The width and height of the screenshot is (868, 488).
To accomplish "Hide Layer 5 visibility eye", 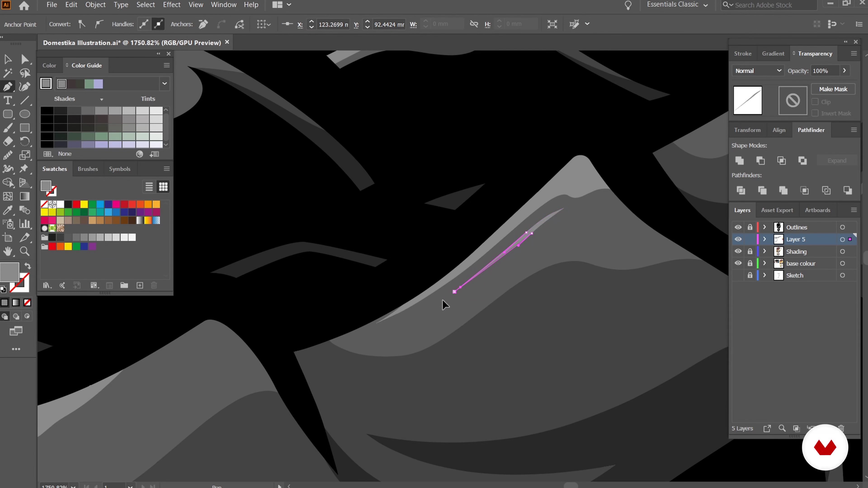I will pos(738,239).
